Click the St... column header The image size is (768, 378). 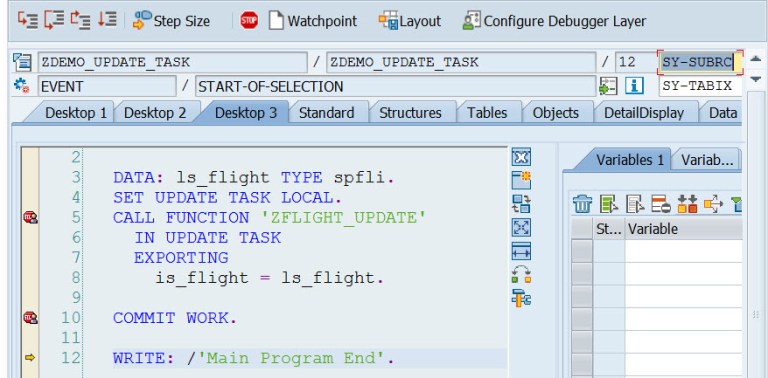(609, 229)
